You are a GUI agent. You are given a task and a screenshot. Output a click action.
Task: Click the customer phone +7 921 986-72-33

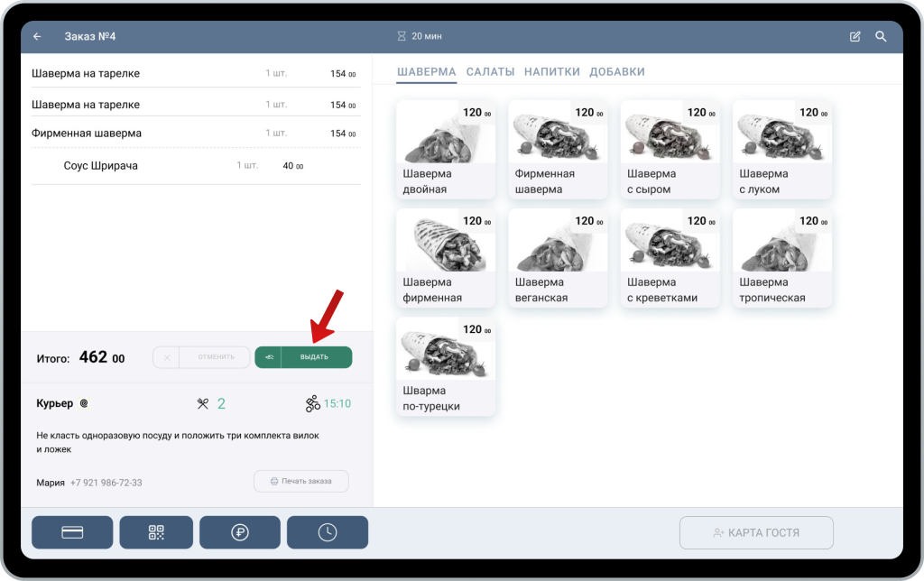click(x=106, y=483)
